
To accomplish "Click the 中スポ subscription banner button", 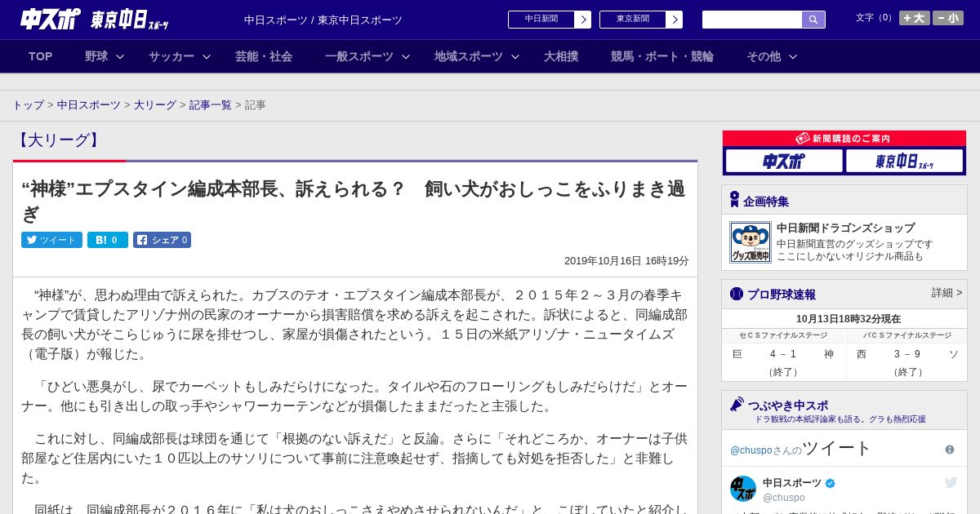I will tap(784, 161).
